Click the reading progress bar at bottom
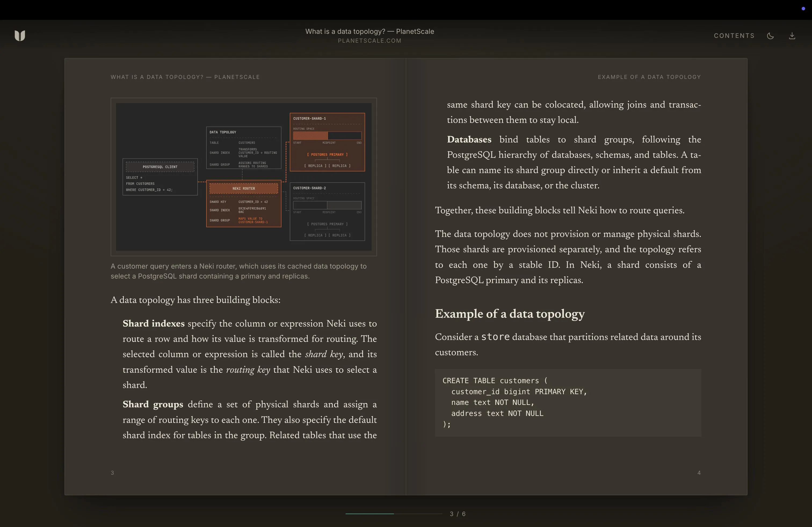This screenshot has width=812, height=527. tap(394, 514)
